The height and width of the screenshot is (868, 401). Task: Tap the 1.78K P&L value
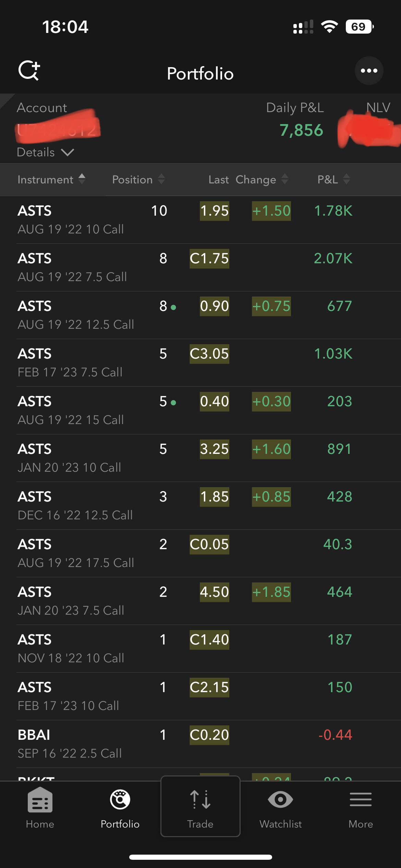pyautogui.click(x=333, y=211)
